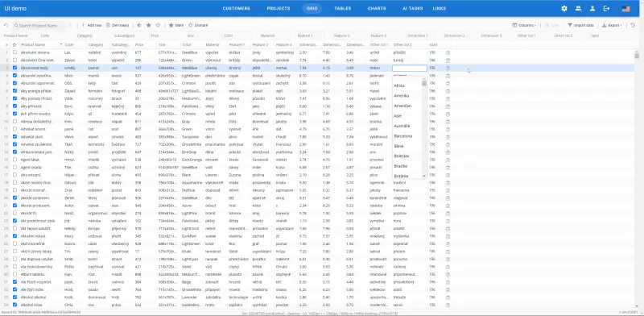Click the Add row button

pos(91,26)
